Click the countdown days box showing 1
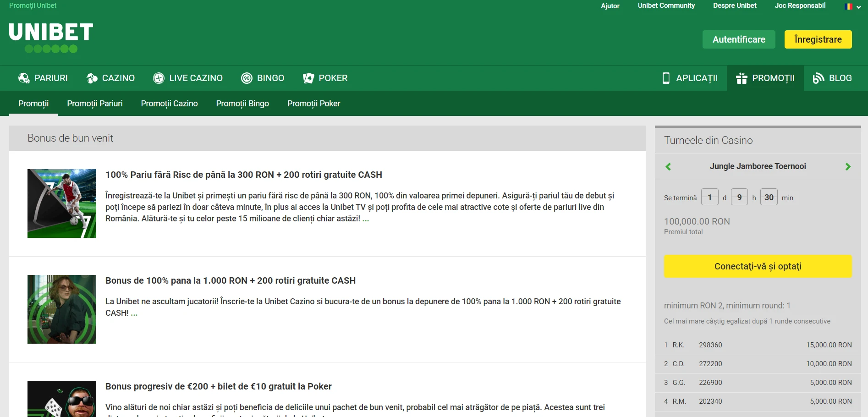 (x=710, y=197)
